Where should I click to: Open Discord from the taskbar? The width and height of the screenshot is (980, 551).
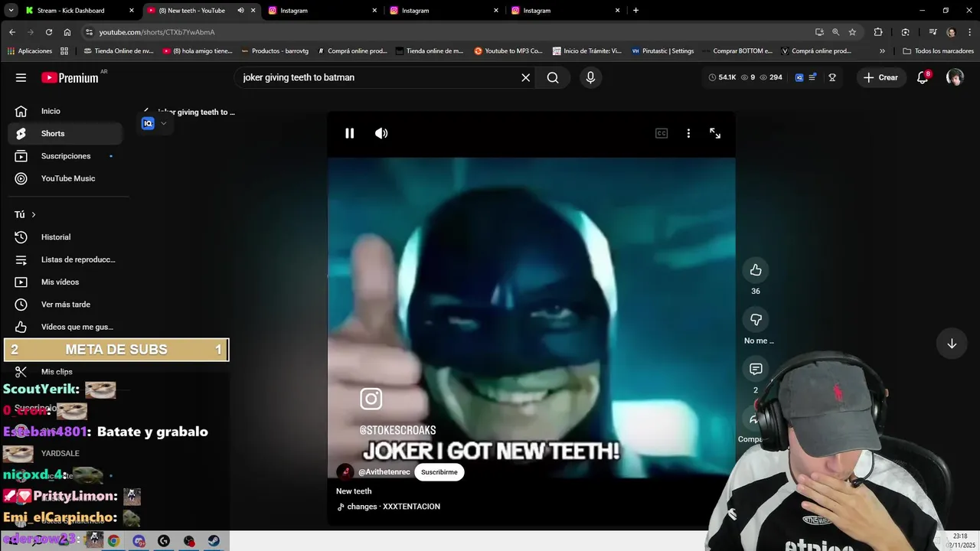point(139,541)
